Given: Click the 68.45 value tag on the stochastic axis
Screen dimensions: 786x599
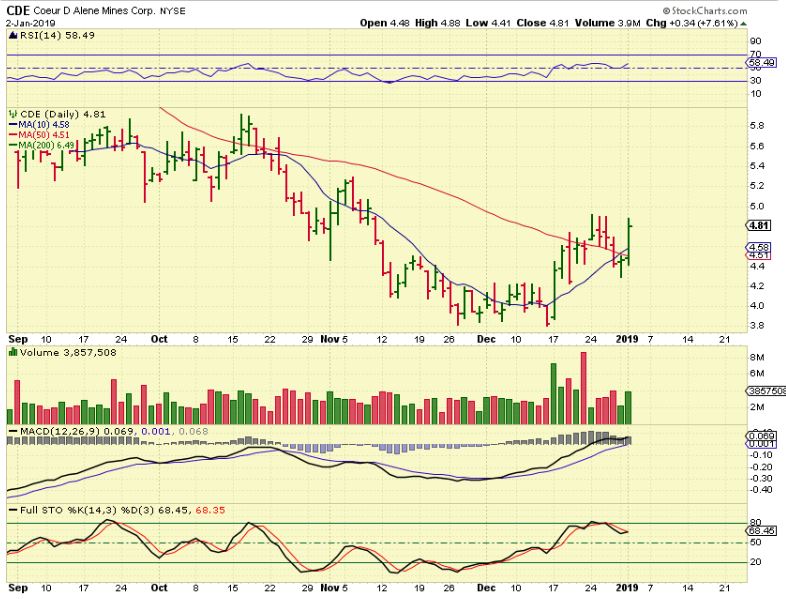Looking at the screenshot, I should [760, 530].
